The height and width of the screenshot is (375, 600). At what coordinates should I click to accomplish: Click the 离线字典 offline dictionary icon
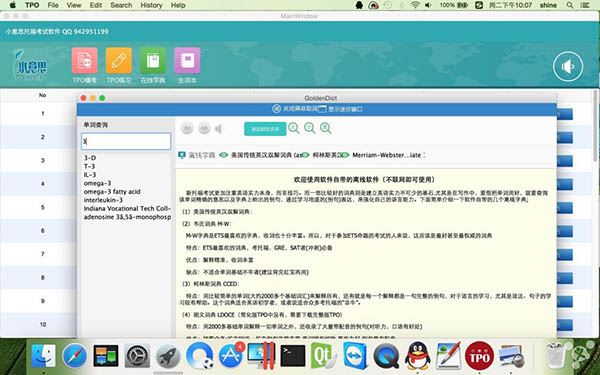(x=182, y=155)
